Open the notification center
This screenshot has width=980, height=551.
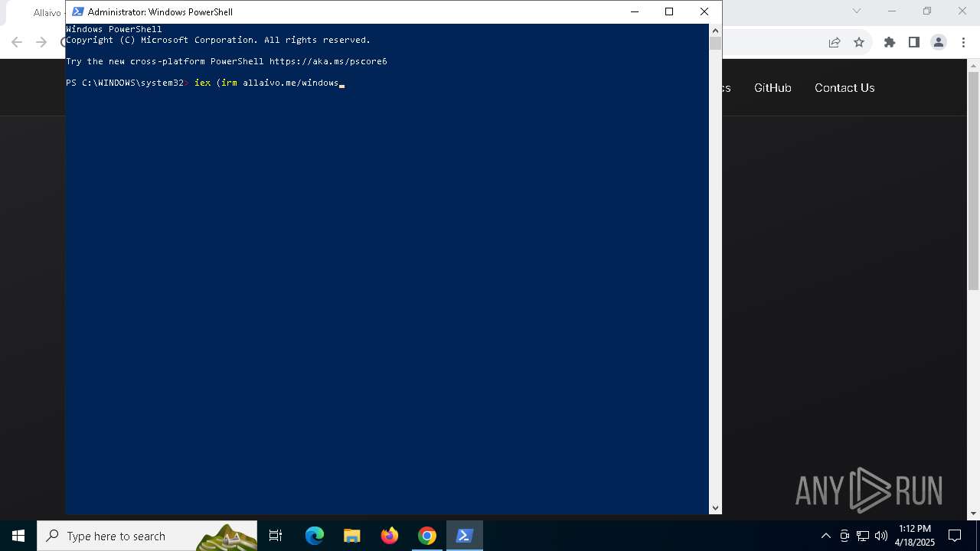(x=955, y=536)
